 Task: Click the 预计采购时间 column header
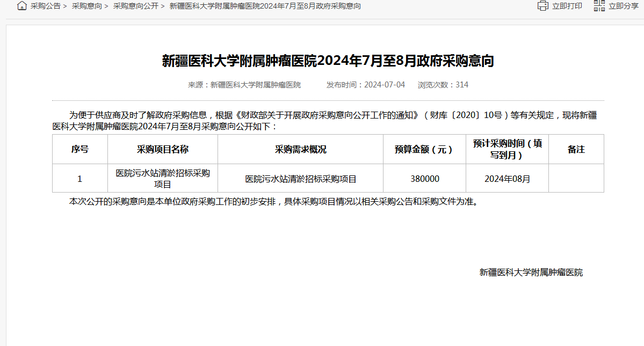point(507,149)
